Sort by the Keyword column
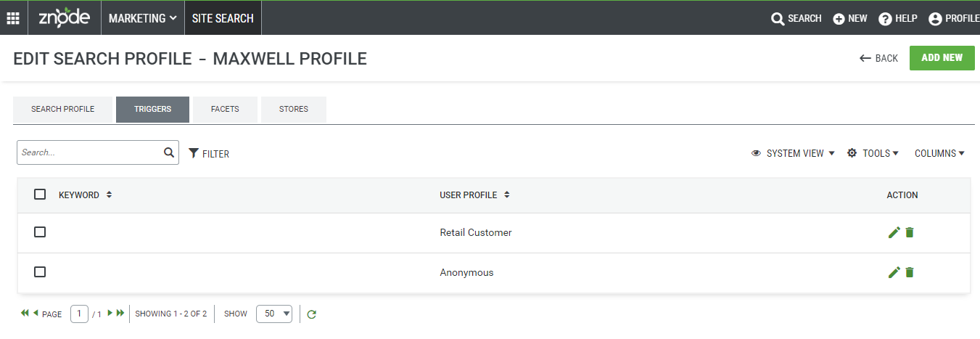This screenshot has width=980, height=339. click(85, 195)
